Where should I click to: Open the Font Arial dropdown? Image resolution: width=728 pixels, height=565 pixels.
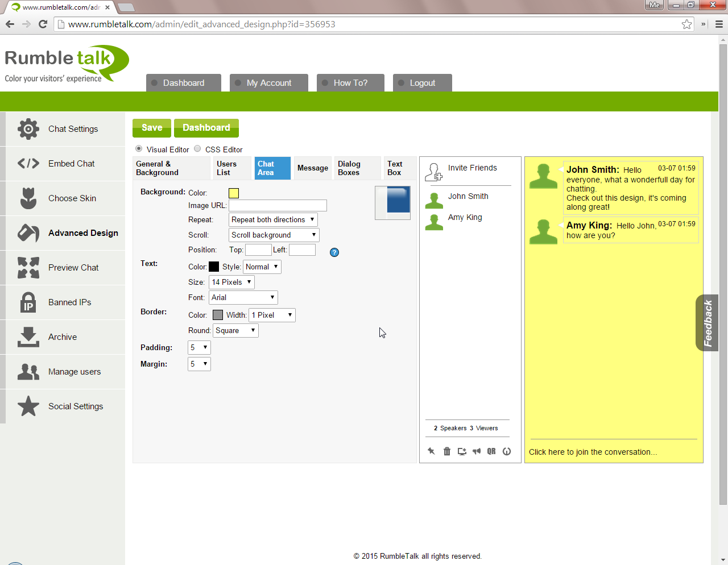243,297
